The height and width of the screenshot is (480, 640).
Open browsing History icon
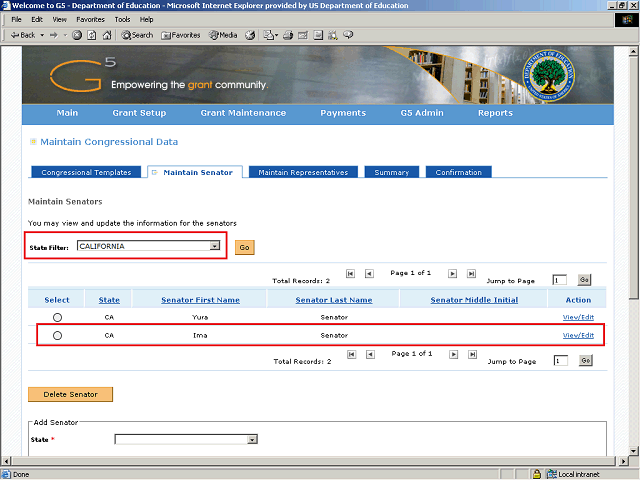pyautogui.click(x=250, y=35)
